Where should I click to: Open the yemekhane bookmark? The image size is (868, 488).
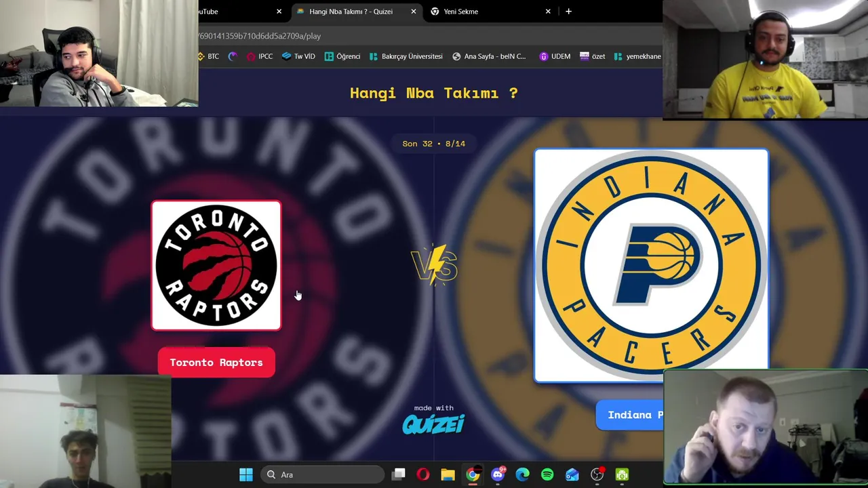coord(637,56)
